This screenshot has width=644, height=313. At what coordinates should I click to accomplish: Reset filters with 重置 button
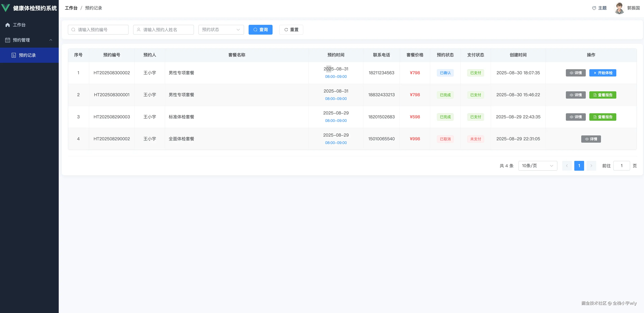pos(291,30)
